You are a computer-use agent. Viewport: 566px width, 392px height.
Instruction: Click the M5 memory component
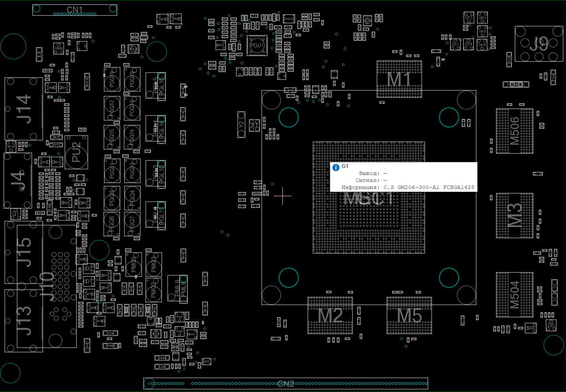[409, 315]
